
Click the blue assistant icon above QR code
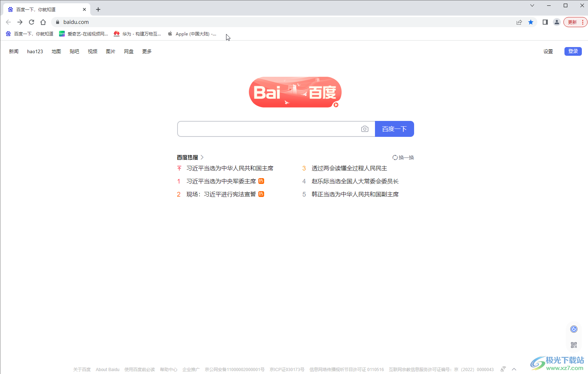(x=574, y=329)
